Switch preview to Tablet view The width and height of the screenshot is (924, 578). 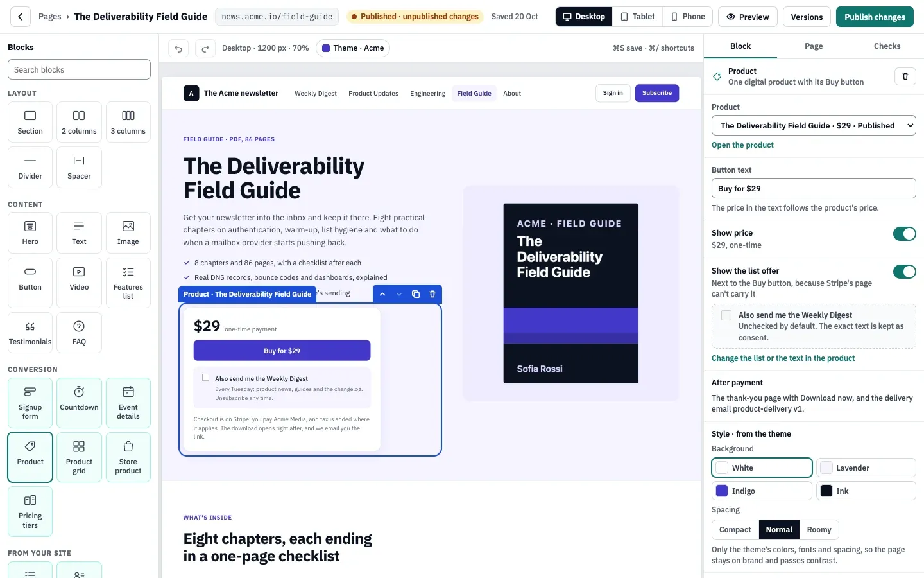pyautogui.click(x=638, y=17)
